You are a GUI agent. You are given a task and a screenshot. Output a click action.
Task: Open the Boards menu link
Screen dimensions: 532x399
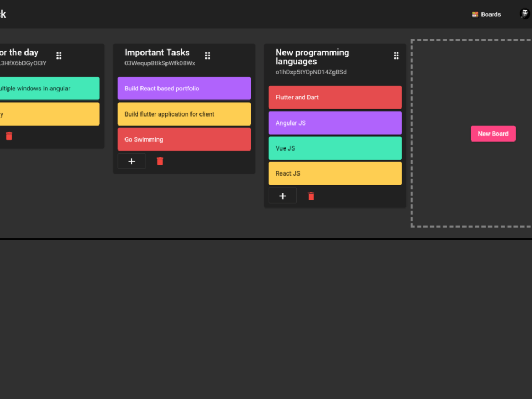tap(487, 14)
